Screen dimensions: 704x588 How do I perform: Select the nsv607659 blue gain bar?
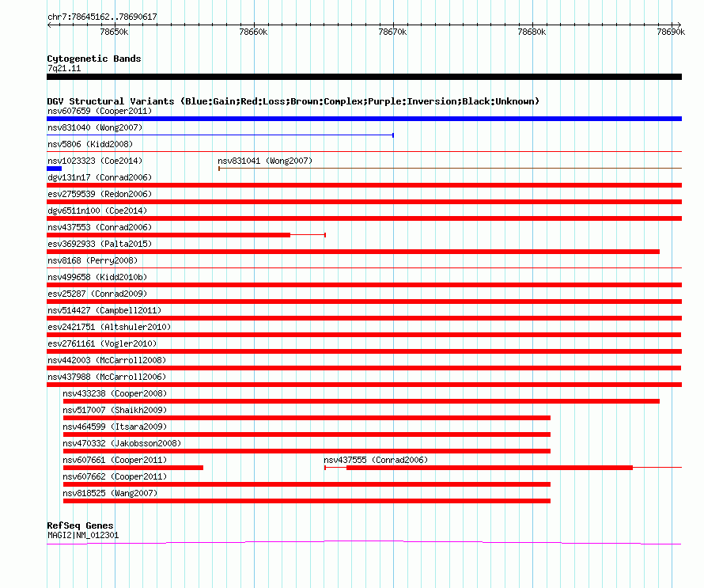point(364,119)
